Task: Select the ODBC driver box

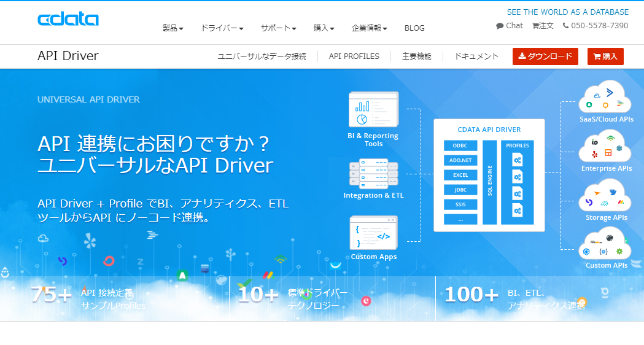Action: point(460,146)
